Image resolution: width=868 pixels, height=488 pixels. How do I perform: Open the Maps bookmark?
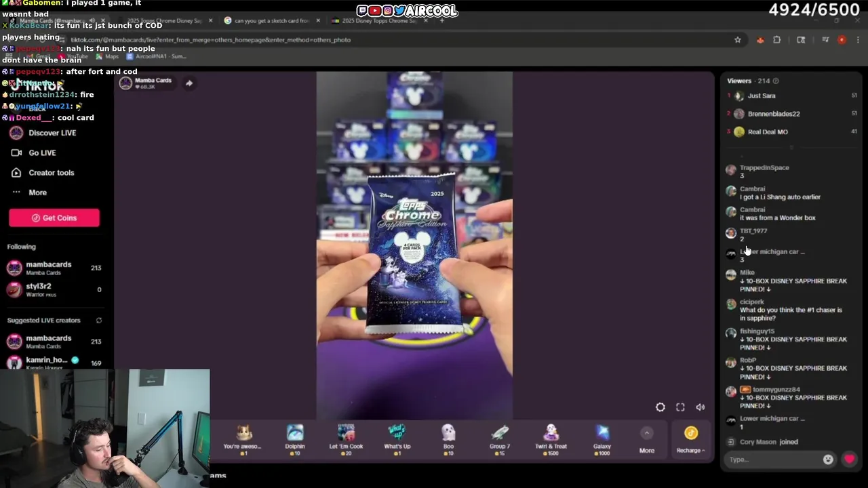pyautogui.click(x=108, y=57)
